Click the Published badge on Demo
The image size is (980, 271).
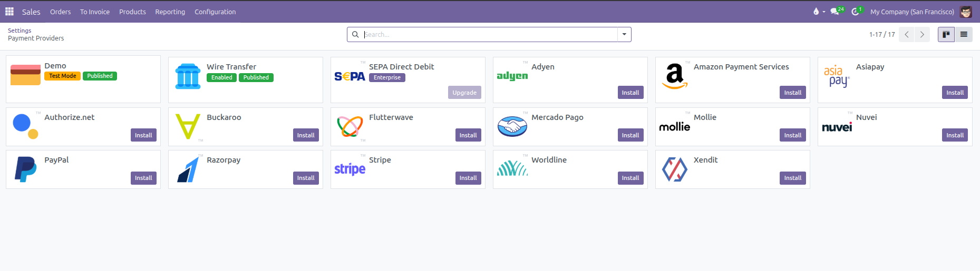point(100,76)
